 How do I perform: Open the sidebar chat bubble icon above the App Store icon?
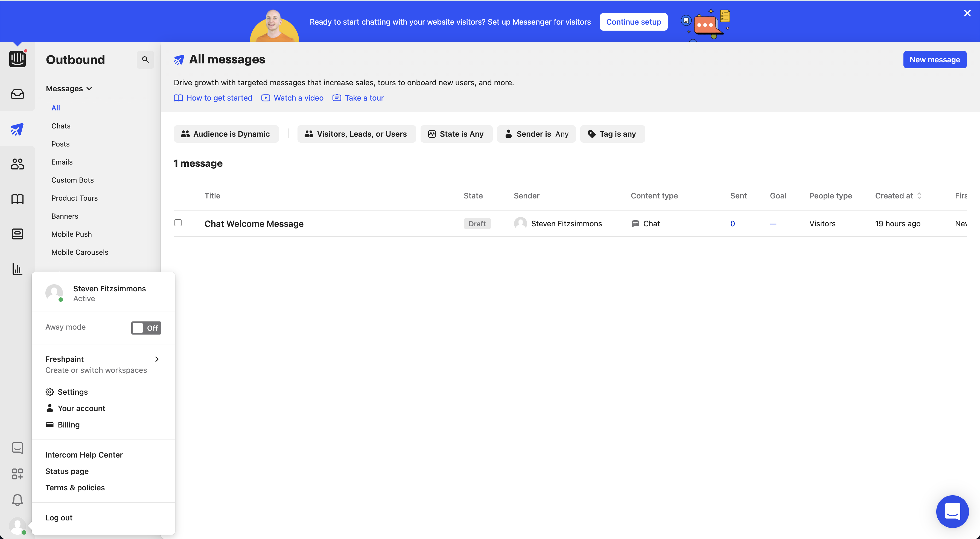[x=17, y=448]
